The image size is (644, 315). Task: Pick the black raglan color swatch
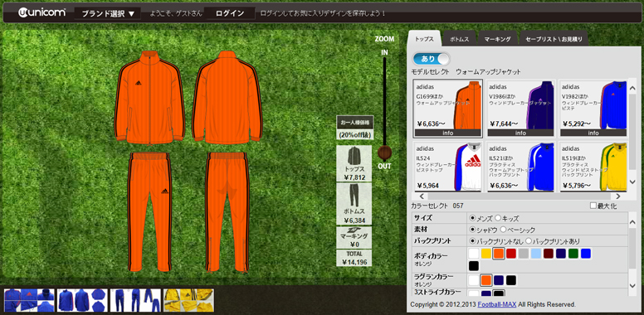(511, 280)
